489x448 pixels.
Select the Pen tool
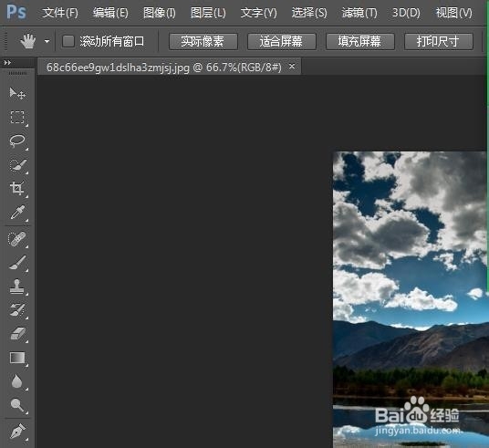17,432
